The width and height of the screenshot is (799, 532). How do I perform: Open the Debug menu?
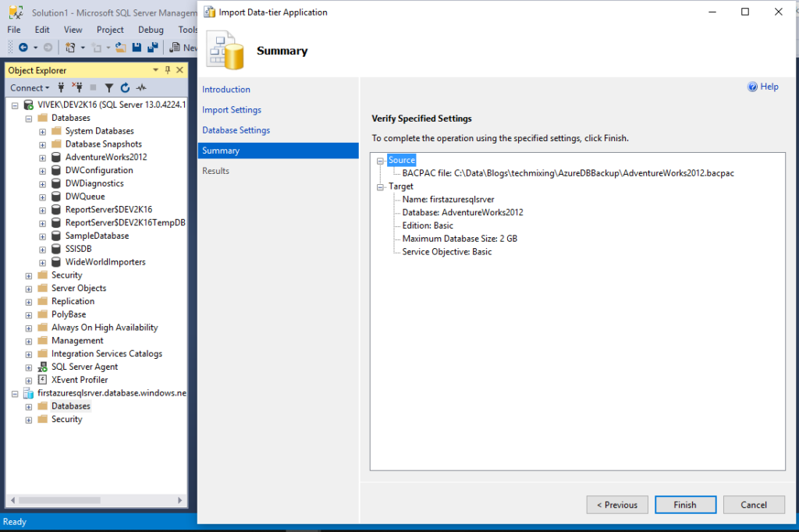(151, 29)
